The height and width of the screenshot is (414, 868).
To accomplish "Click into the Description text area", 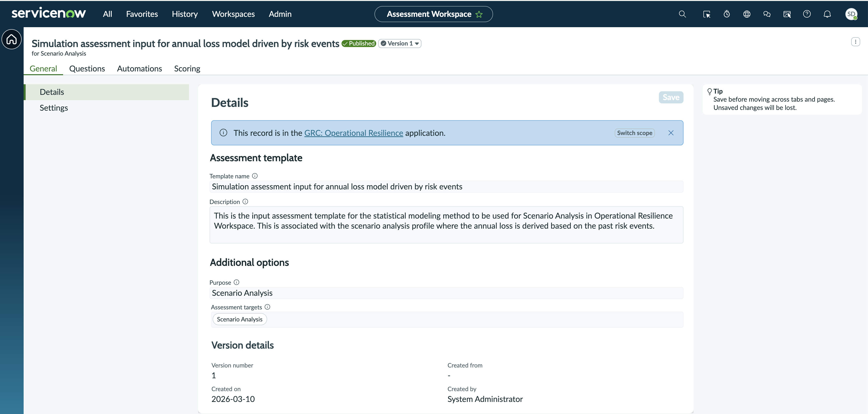I will pos(446,225).
